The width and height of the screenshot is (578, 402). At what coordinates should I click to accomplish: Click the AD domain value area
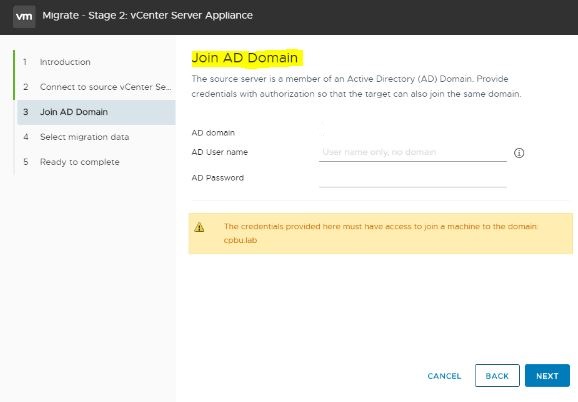tap(413, 132)
